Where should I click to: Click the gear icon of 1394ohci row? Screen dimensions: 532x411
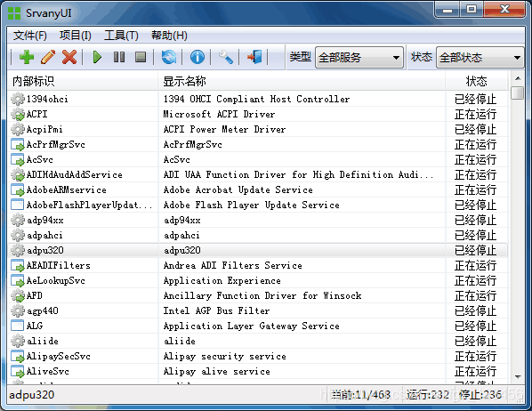18,99
